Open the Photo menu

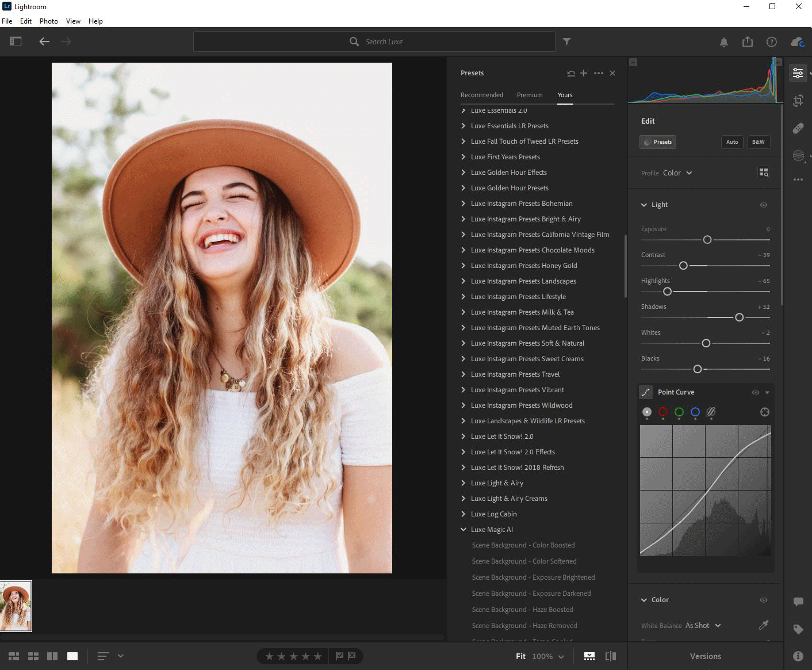(x=48, y=21)
